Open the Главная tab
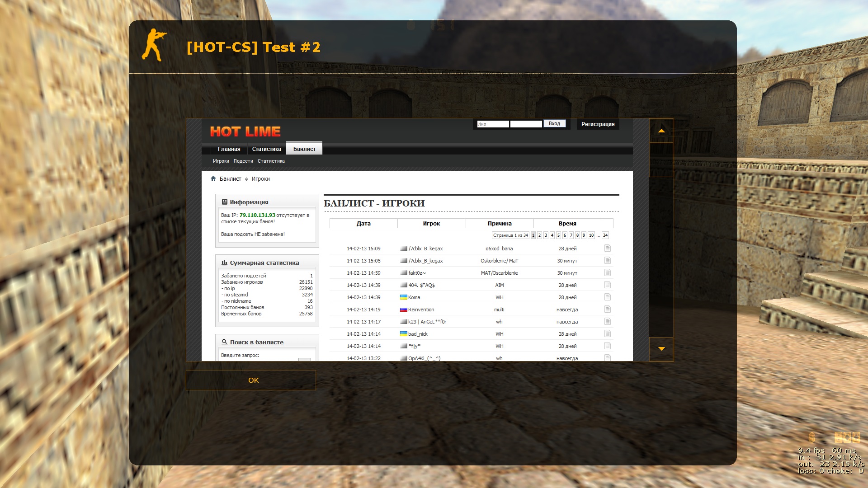Viewport: 868px width, 488px height. (229, 149)
